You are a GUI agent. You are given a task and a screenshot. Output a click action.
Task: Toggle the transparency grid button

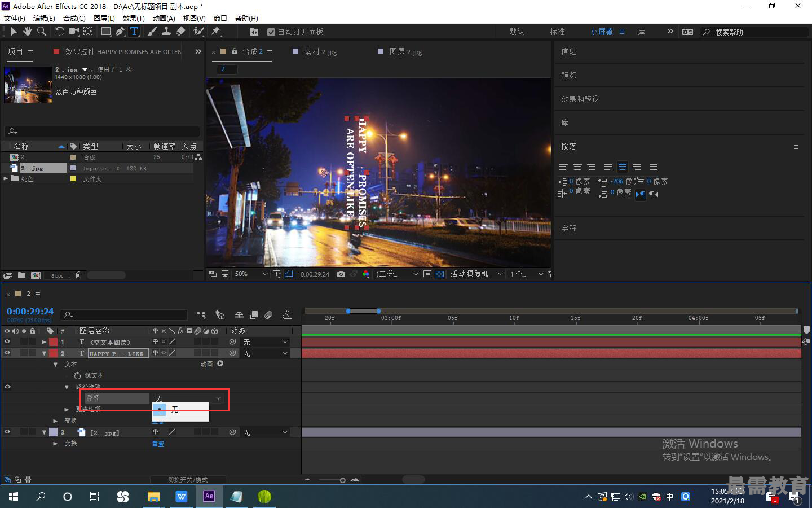coord(440,274)
